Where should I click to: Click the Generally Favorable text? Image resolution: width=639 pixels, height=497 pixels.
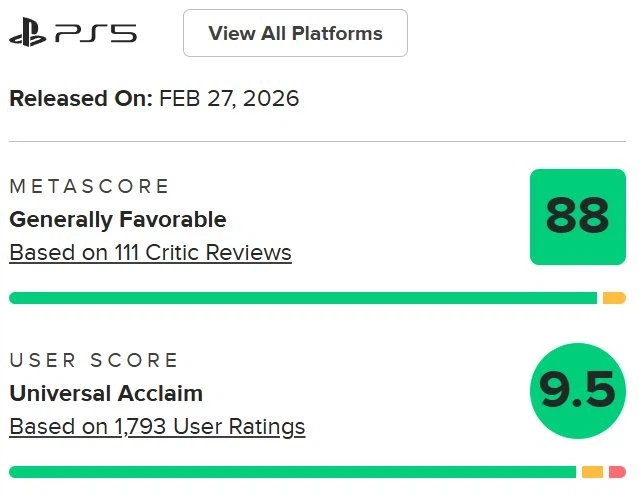pyautogui.click(x=118, y=219)
